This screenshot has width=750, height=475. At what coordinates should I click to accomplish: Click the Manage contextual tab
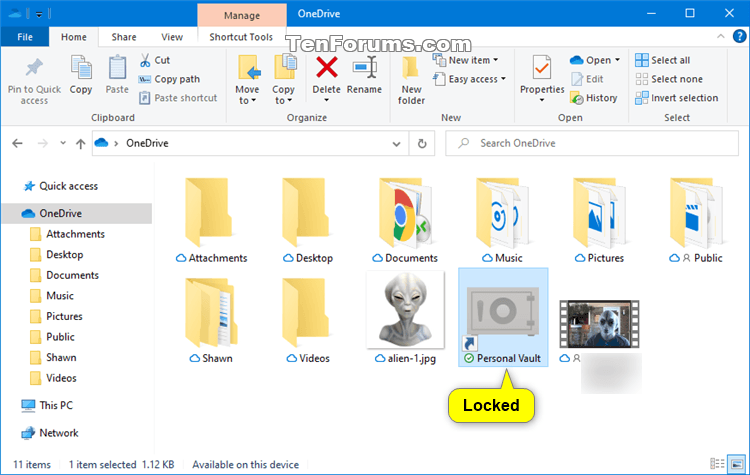242,15
